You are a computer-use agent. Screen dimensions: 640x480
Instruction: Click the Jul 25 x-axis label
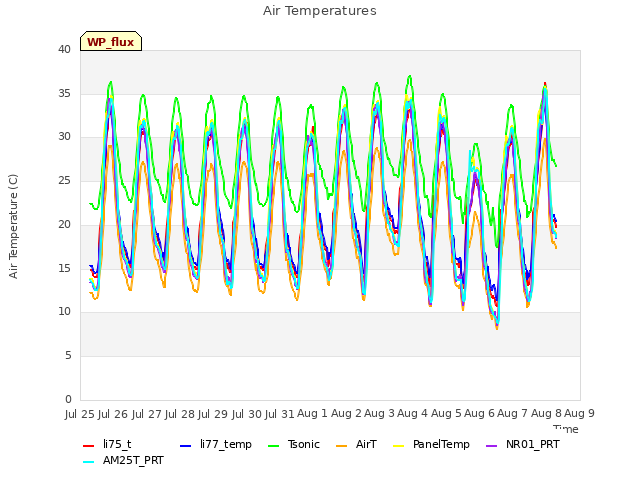point(81,414)
